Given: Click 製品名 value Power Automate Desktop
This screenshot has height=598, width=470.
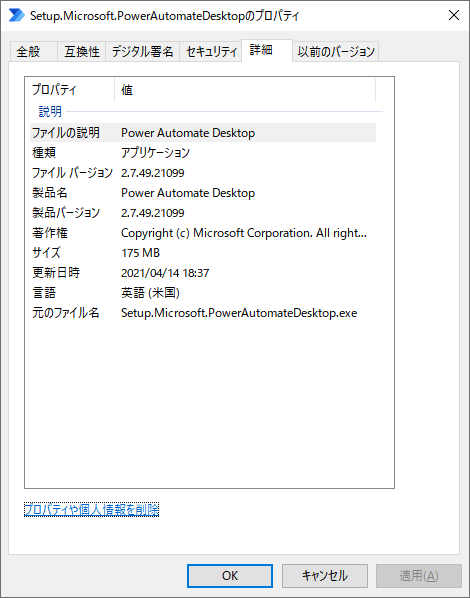Looking at the screenshot, I should (x=188, y=193).
